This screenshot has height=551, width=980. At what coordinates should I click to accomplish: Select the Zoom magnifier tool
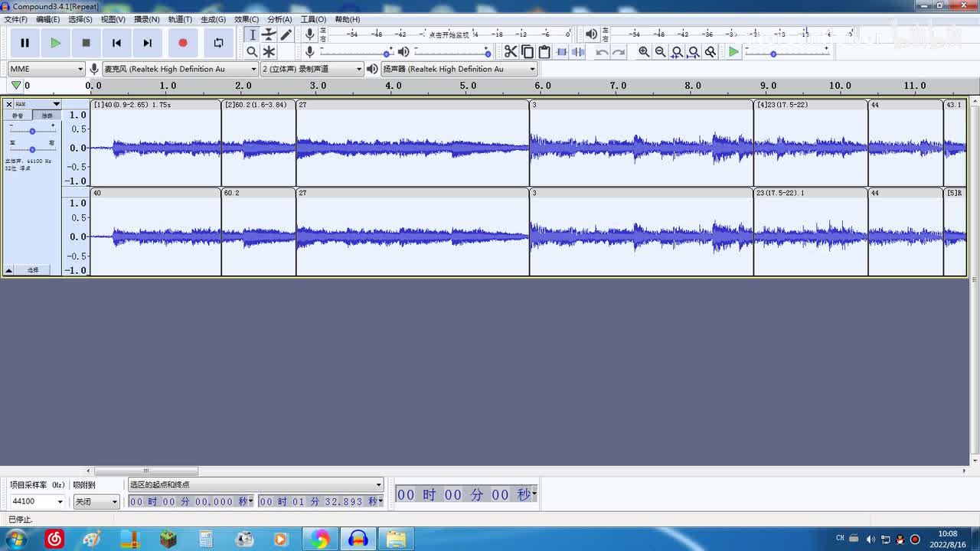[252, 51]
